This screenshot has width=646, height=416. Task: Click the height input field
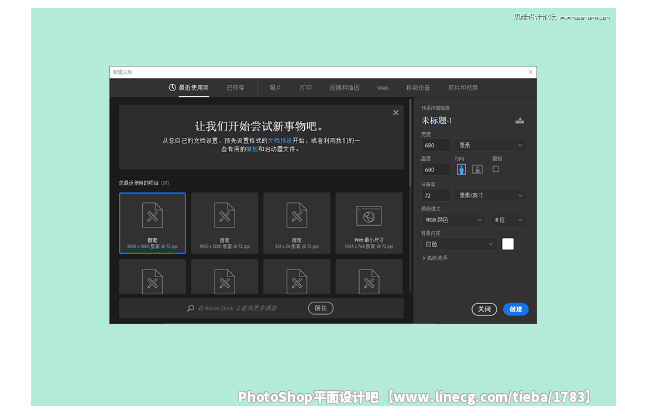pyautogui.click(x=436, y=170)
